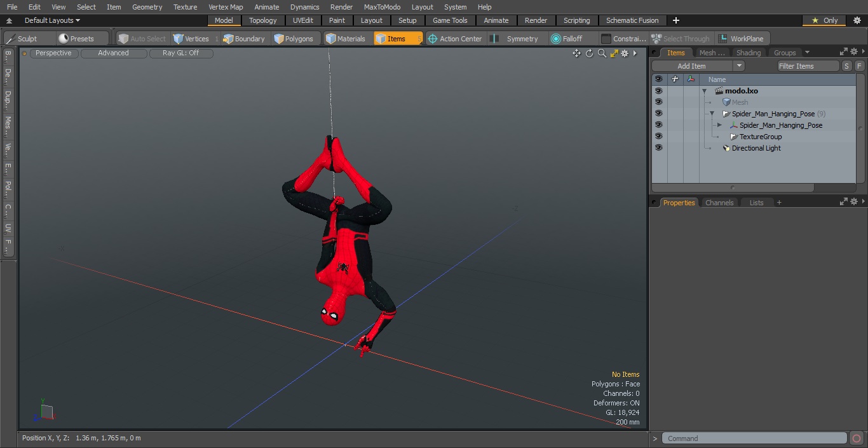Toggle the S filter button
This screenshot has height=448, width=868.
847,66
